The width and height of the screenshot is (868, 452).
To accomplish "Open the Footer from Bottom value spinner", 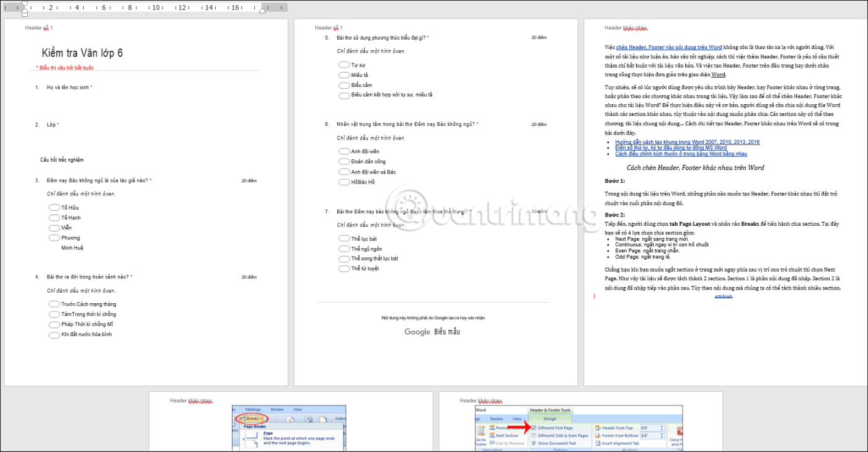I will click(x=662, y=436).
